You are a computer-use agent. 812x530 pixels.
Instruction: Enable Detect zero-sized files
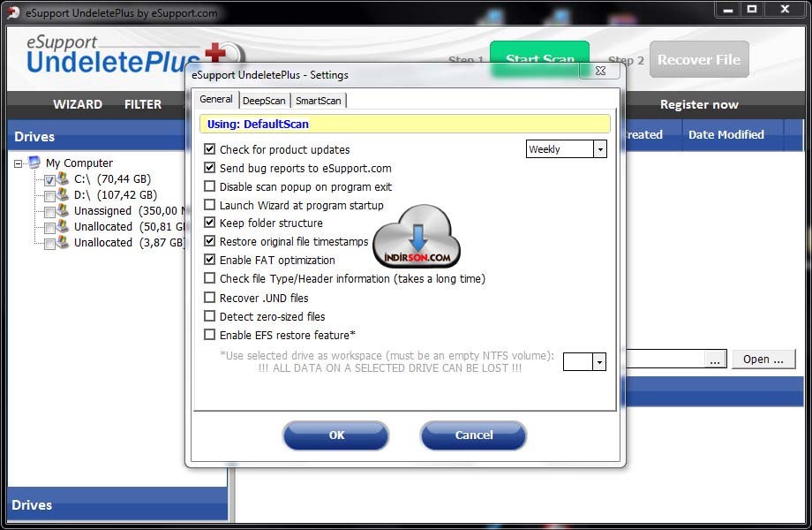209,316
